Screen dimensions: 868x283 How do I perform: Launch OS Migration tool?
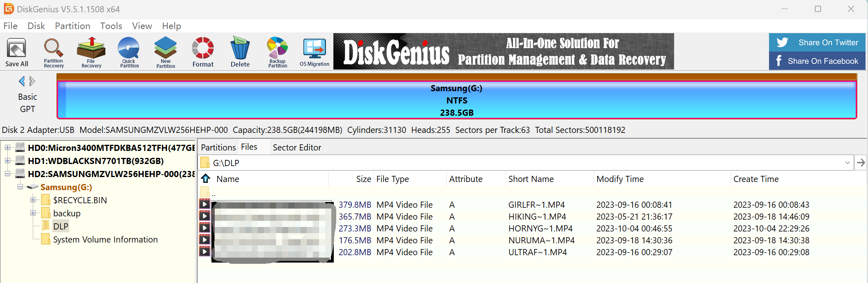click(x=315, y=52)
